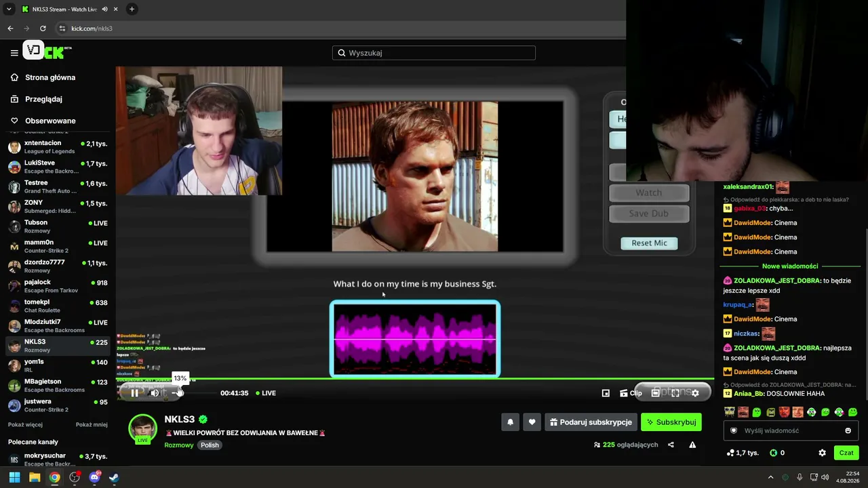Collapse followed list with Pokaż mniej
The height and width of the screenshot is (488, 868).
pyautogui.click(x=92, y=425)
